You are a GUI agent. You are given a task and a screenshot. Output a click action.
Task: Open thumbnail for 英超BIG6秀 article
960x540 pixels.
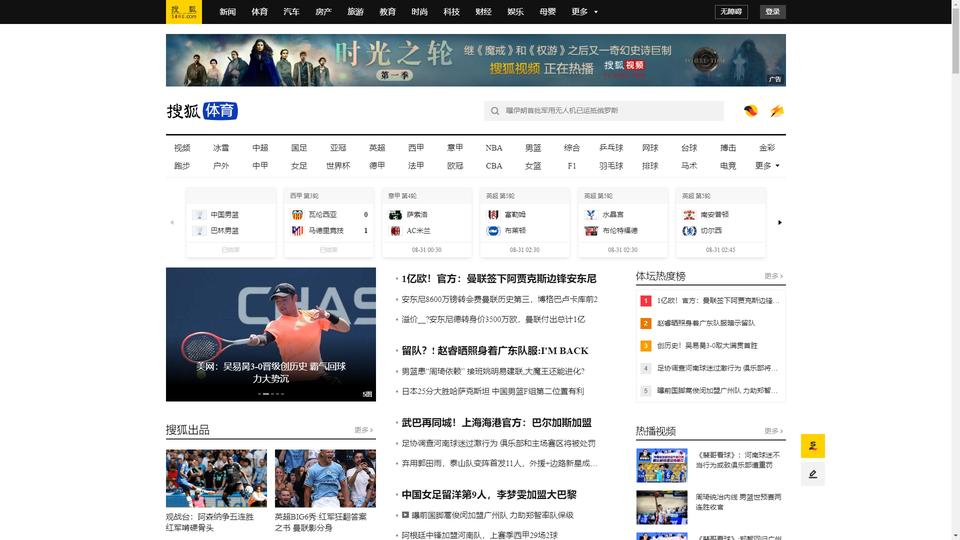coord(325,478)
